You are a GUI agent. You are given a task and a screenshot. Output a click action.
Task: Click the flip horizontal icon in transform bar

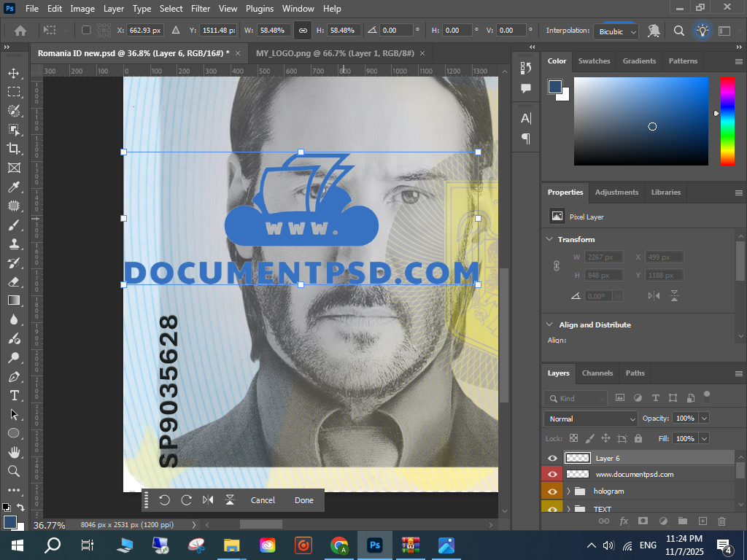208,500
